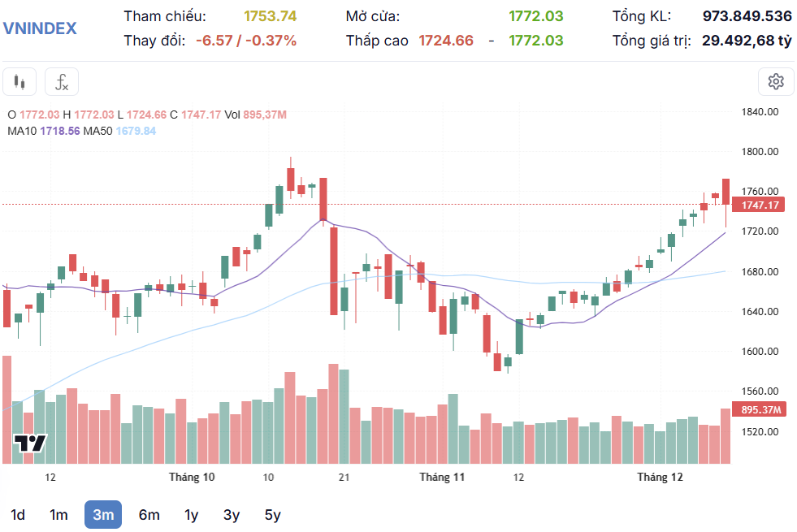Open the candlestick chart style selector
The width and height of the screenshot is (797, 532).
pyautogui.click(x=19, y=81)
